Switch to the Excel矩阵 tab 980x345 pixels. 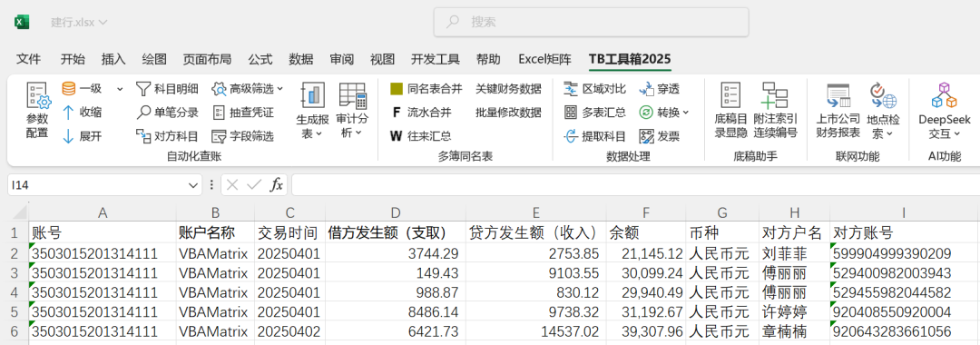coord(544,59)
